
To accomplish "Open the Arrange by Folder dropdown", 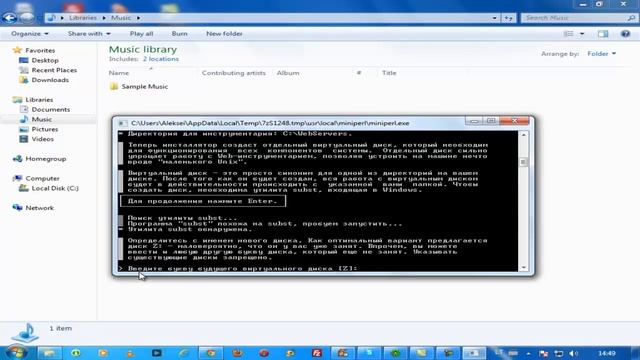I will pos(601,53).
